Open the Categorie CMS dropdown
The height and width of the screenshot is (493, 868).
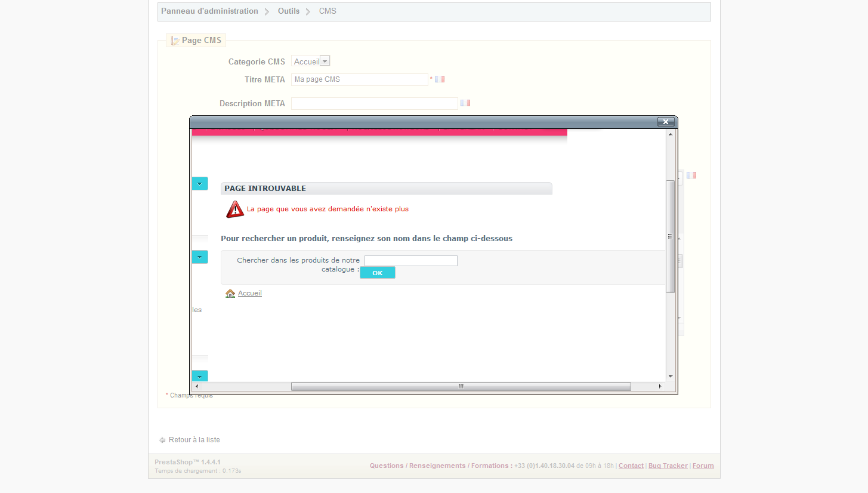pyautogui.click(x=311, y=61)
